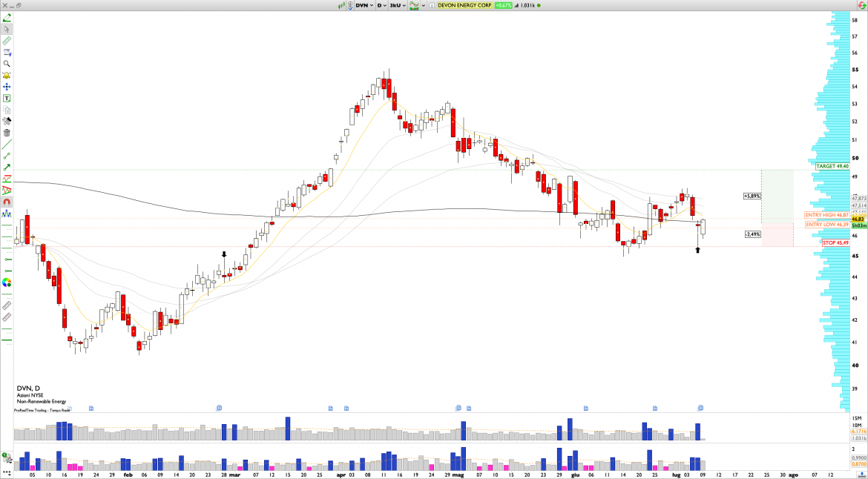Select the arrow cursor tool
This screenshot has height=479, width=868.
click(x=7, y=30)
